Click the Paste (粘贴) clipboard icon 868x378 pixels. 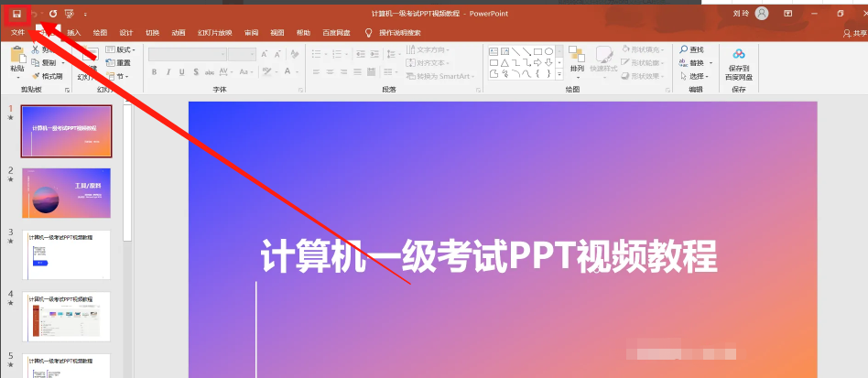point(17,57)
